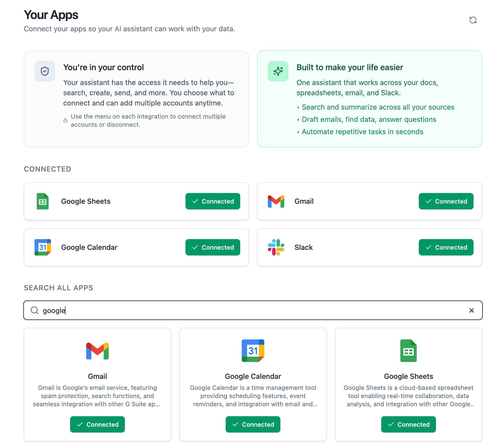
Task: Click the Gmail logo in the search results card
Action: coord(97,351)
